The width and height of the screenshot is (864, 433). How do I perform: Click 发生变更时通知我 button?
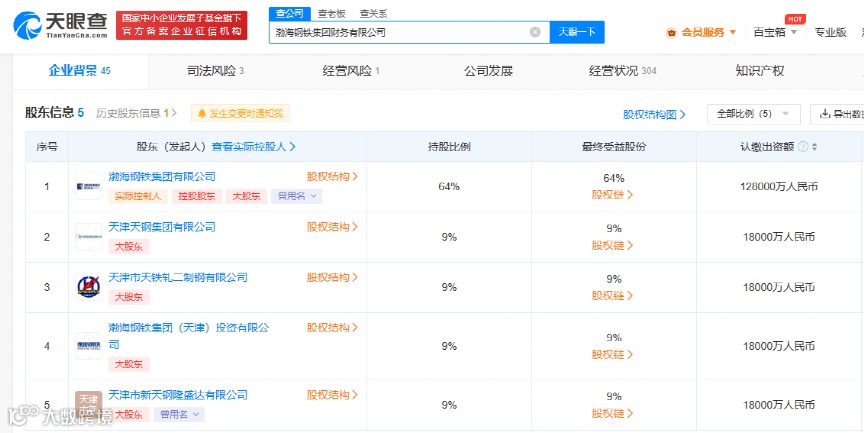tap(240, 113)
